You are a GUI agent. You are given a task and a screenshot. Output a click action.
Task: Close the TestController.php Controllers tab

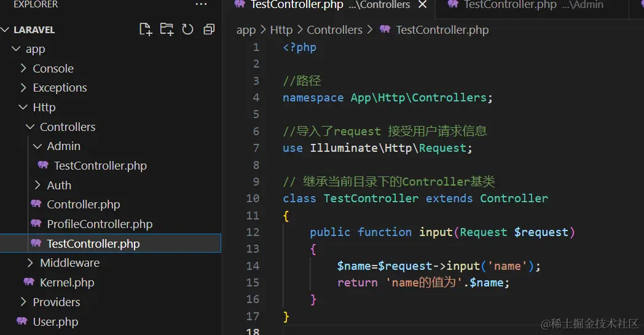(x=422, y=4)
